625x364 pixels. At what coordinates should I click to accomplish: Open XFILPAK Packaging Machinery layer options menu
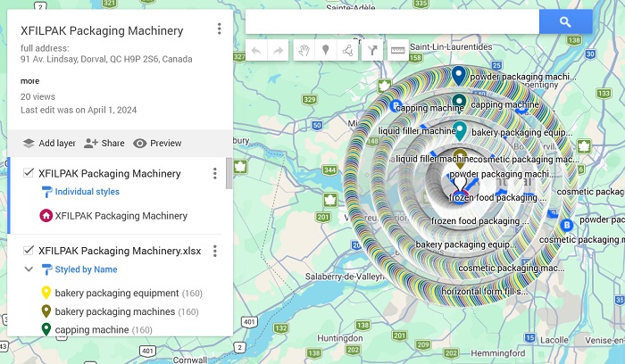pos(215,173)
